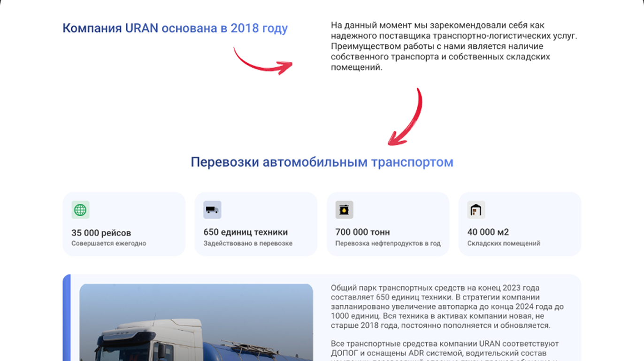
Task: Click the blue accent bar beside the photo
Action: [67, 318]
